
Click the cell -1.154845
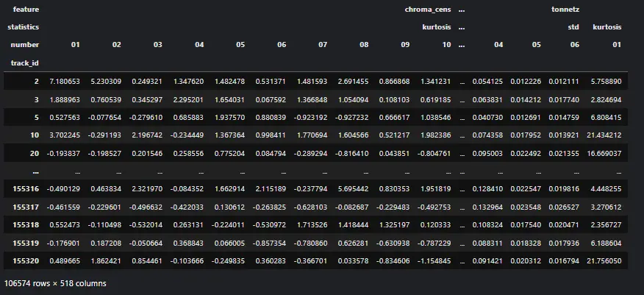coord(434,261)
